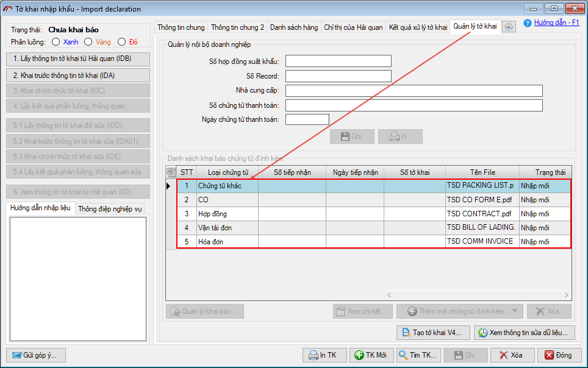
Task: Open the Hướng dẫn - F1 help link
Action: (x=556, y=23)
